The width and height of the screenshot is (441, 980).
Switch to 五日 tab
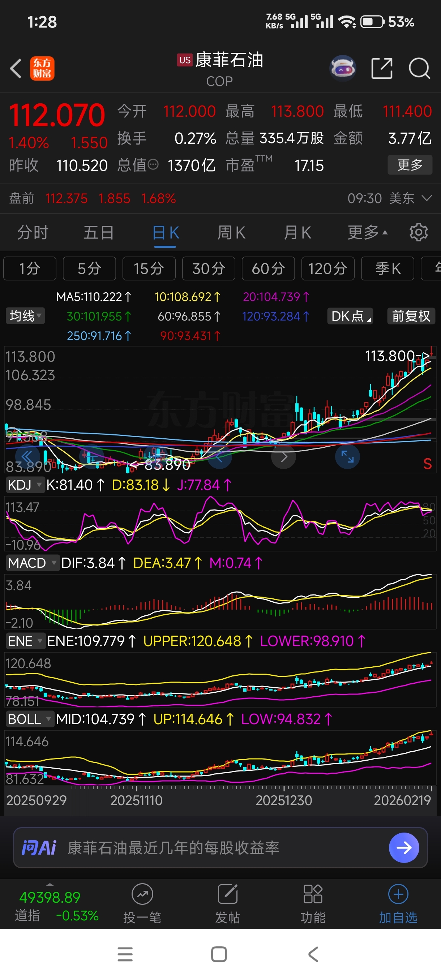point(99,232)
